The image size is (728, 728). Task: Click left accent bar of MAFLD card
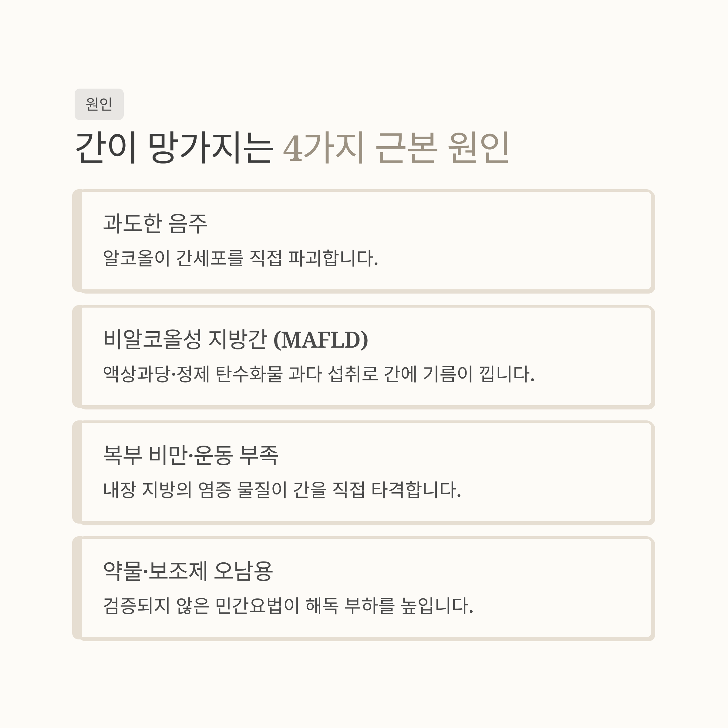point(77,357)
